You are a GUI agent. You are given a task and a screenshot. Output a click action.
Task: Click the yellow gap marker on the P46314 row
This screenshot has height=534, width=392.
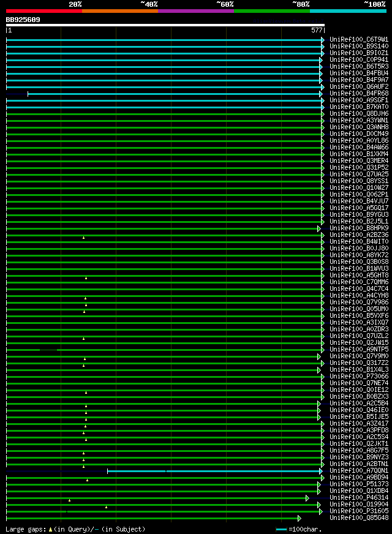point(69,501)
